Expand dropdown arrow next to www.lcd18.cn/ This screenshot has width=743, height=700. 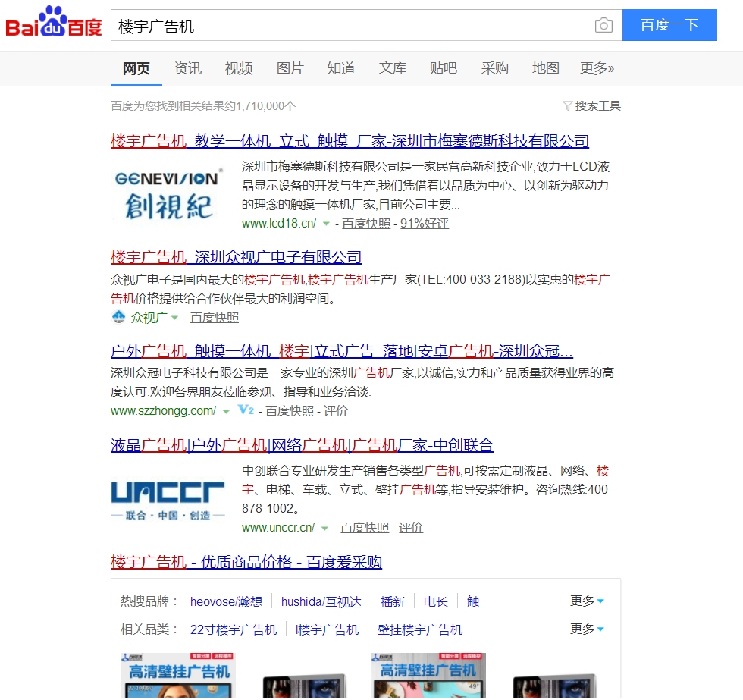point(326,224)
